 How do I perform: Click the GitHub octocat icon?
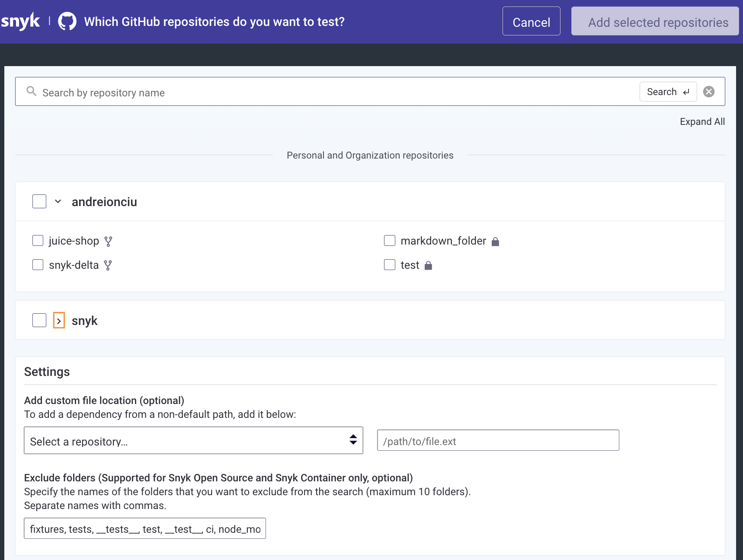(x=67, y=22)
